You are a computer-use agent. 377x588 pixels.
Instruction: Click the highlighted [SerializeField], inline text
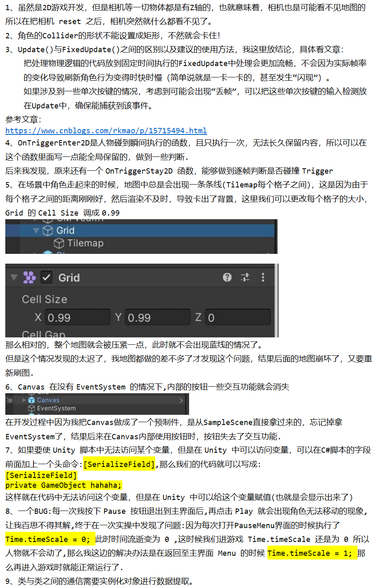click(120, 464)
